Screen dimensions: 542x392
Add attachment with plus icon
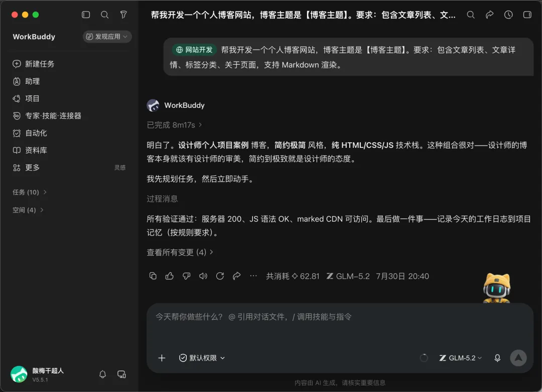[x=162, y=358]
